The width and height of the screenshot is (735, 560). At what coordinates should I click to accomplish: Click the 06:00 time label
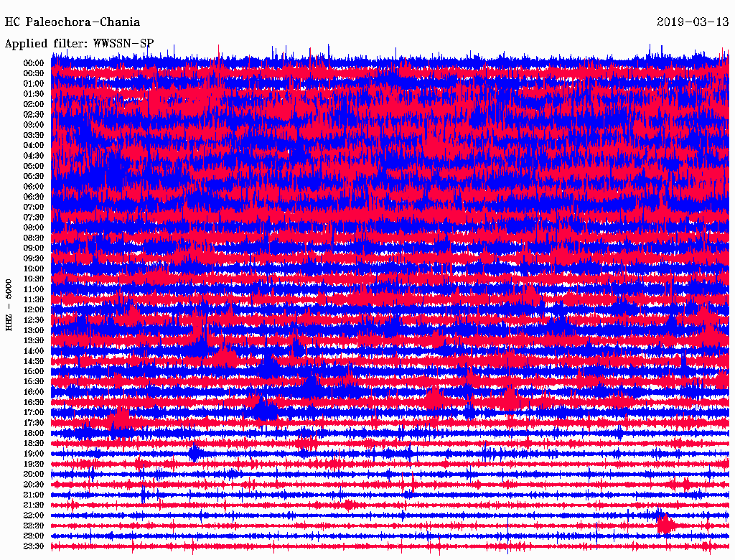(x=34, y=187)
